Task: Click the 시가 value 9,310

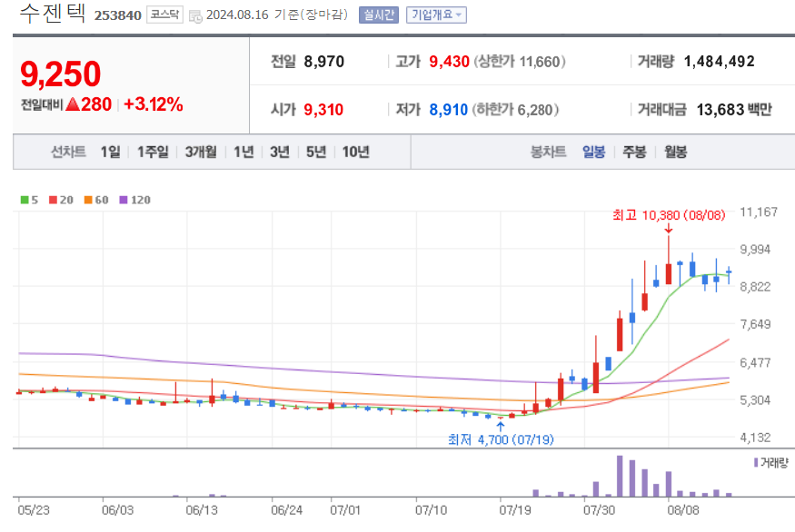Action: [323, 110]
